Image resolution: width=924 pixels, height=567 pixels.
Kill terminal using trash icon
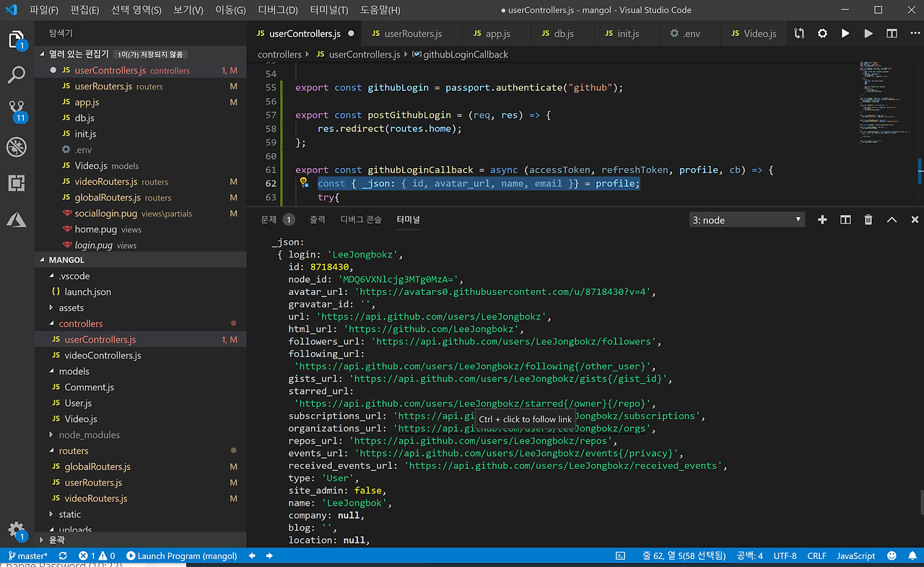coord(868,220)
